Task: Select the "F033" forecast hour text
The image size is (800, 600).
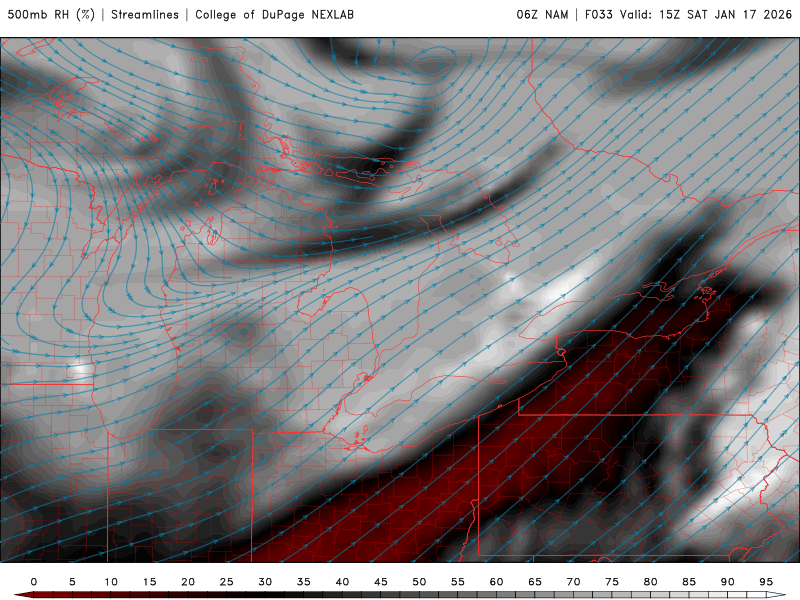Action: click(x=598, y=15)
